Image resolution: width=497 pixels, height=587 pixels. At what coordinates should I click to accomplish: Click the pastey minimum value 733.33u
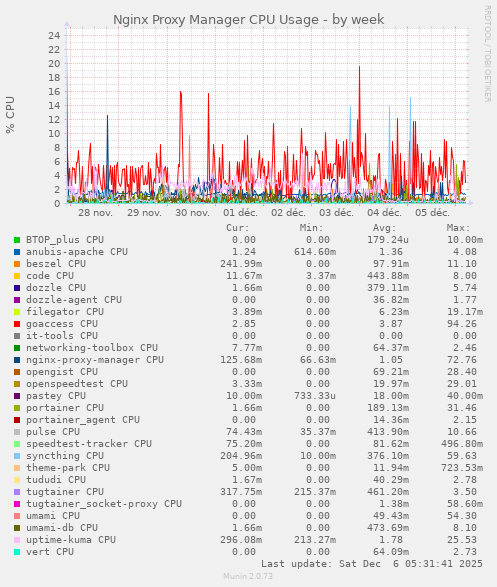click(x=314, y=396)
